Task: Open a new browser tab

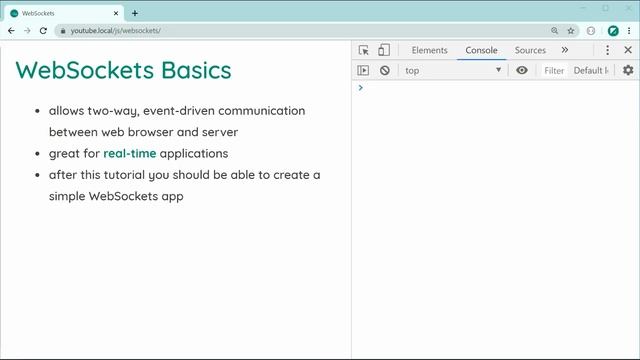Action: coord(135,13)
